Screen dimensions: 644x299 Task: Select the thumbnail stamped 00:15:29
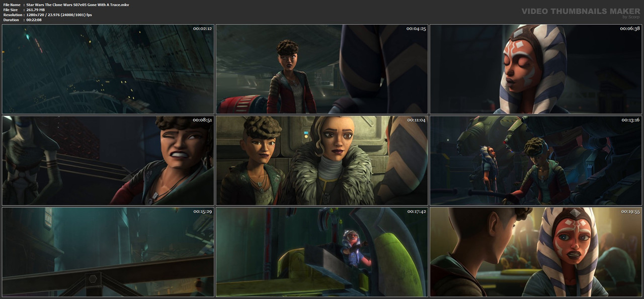pyautogui.click(x=108, y=252)
